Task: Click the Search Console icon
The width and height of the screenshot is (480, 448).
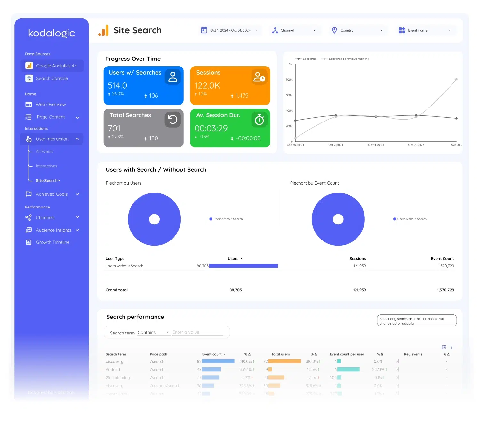Action: coord(29,78)
